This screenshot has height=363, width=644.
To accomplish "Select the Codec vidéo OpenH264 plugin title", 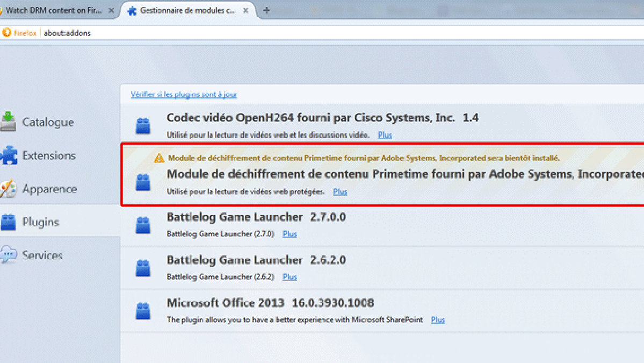I will pos(322,118).
